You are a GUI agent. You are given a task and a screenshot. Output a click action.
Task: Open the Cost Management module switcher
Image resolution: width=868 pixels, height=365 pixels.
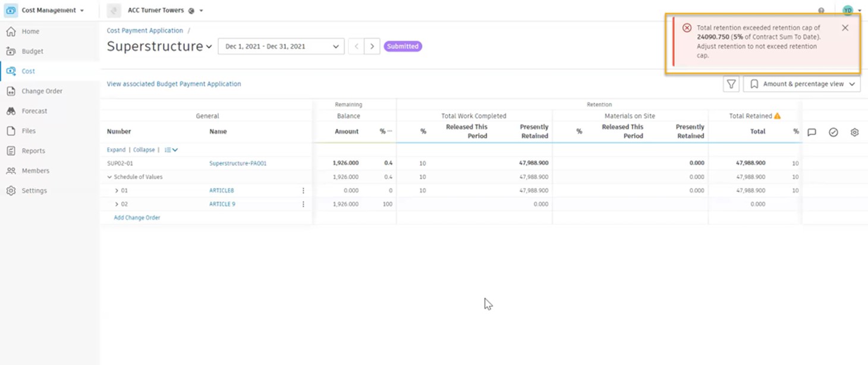[x=53, y=11]
